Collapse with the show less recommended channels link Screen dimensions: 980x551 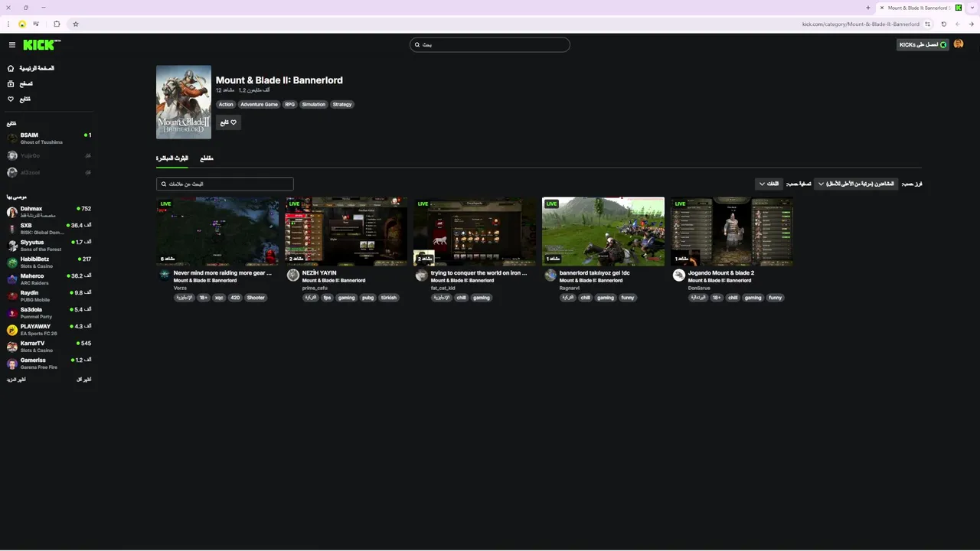coord(84,380)
